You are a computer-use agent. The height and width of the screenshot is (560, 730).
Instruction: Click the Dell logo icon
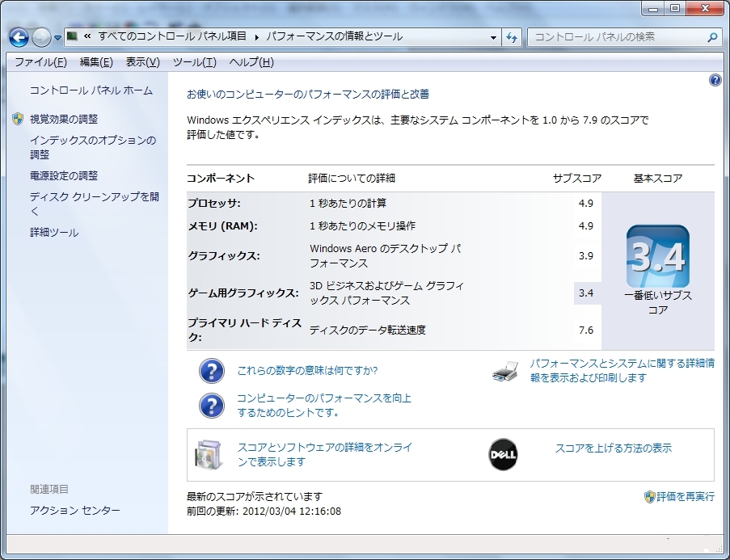[503, 455]
